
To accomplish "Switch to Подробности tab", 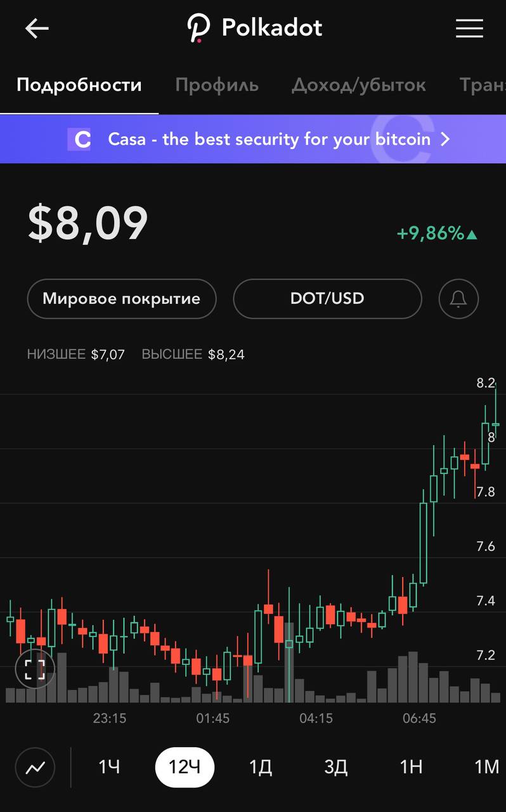I will pos(79,85).
